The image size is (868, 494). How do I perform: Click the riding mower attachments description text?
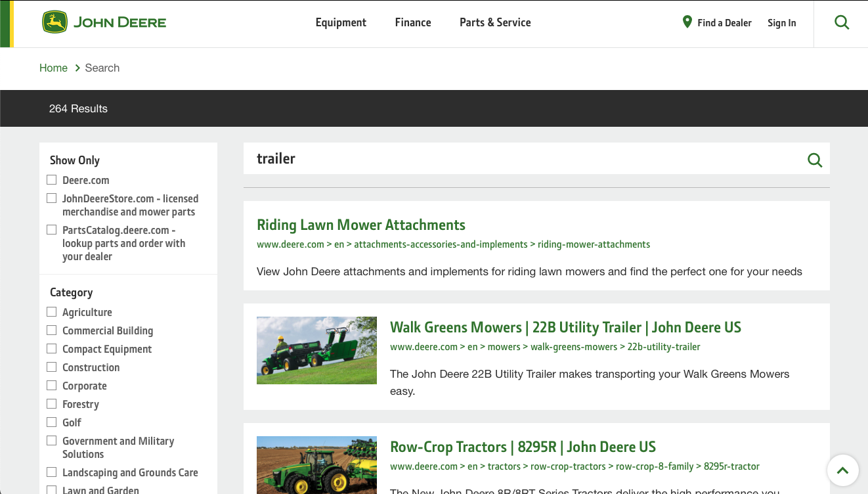[529, 272]
